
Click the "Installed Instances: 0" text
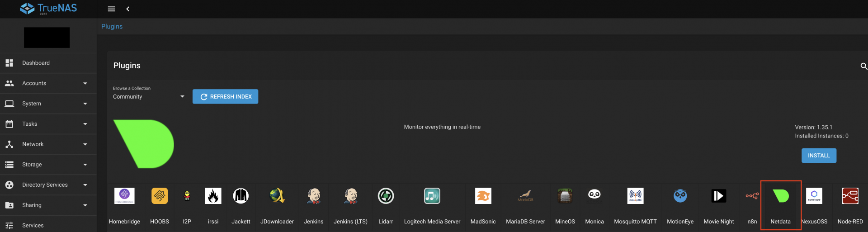[x=822, y=136]
